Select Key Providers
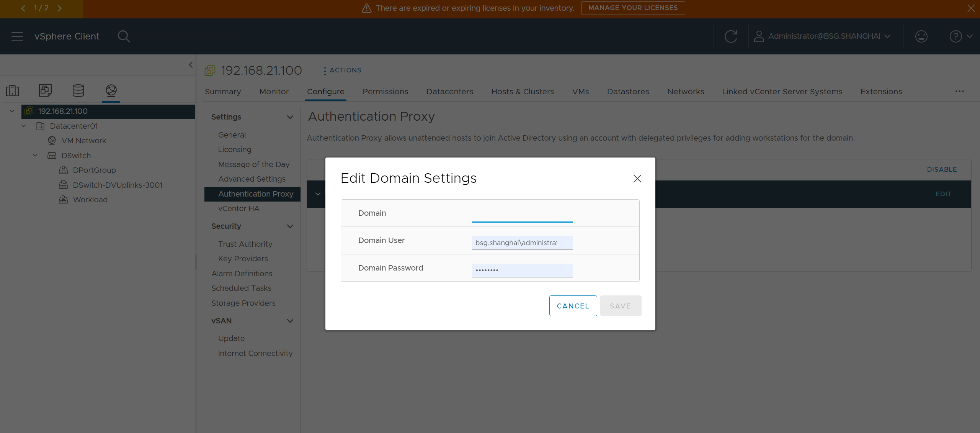The height and width of the screenshot is (433, 980). pos(243,259)
